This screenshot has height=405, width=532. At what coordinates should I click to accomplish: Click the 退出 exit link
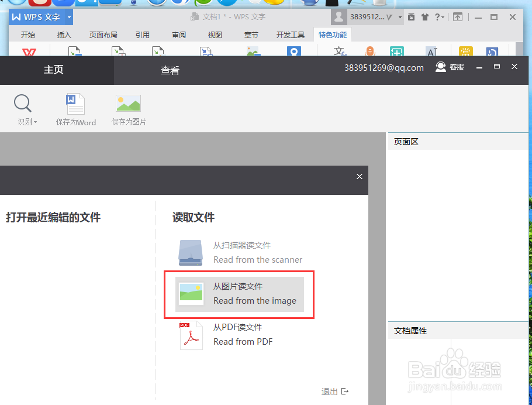(x=329, y=391)
